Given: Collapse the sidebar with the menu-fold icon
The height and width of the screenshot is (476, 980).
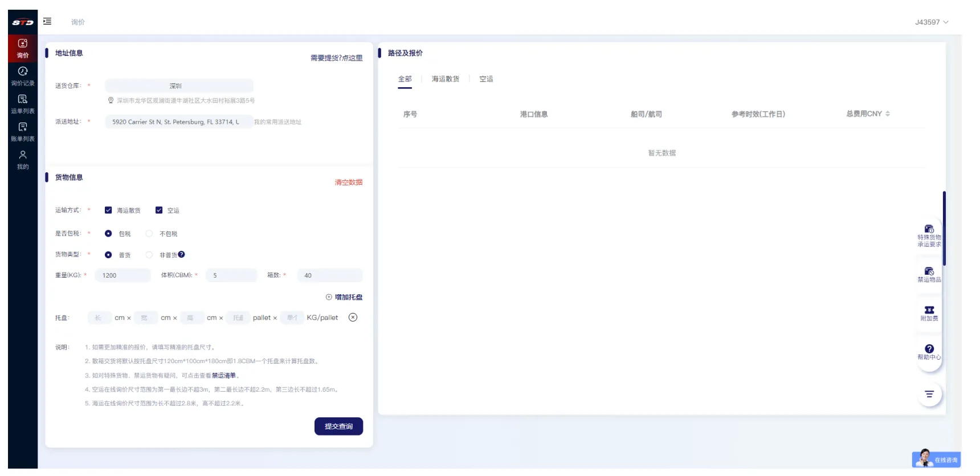Looking at the screenshot, I should click(47, 21).
